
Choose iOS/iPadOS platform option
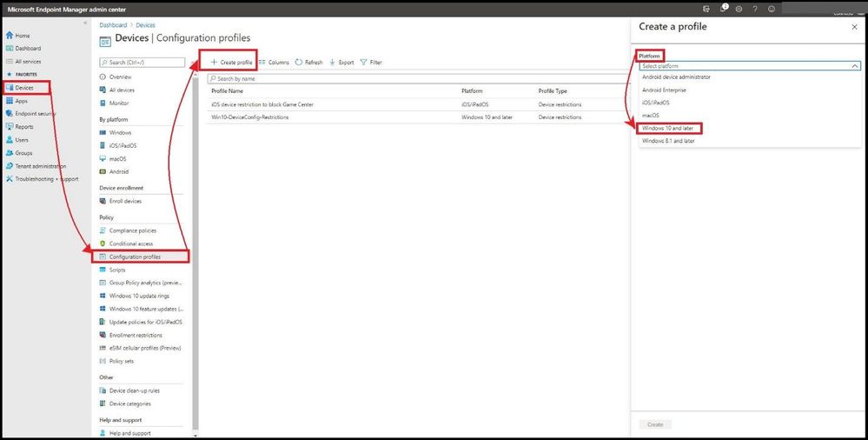point(655,103)
